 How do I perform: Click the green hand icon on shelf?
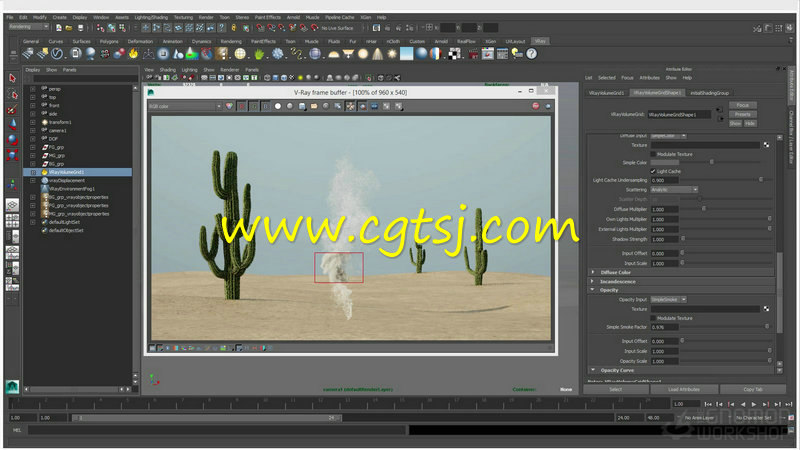tap(259, 54)
